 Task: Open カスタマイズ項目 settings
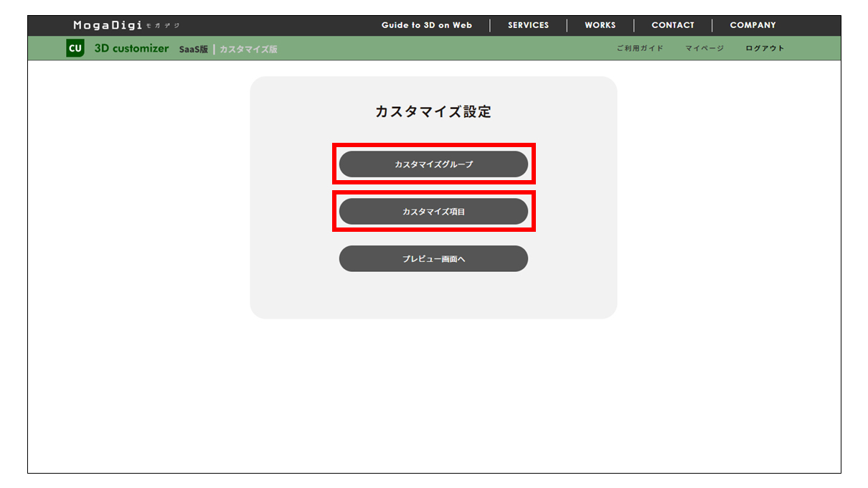click(433, 212)
